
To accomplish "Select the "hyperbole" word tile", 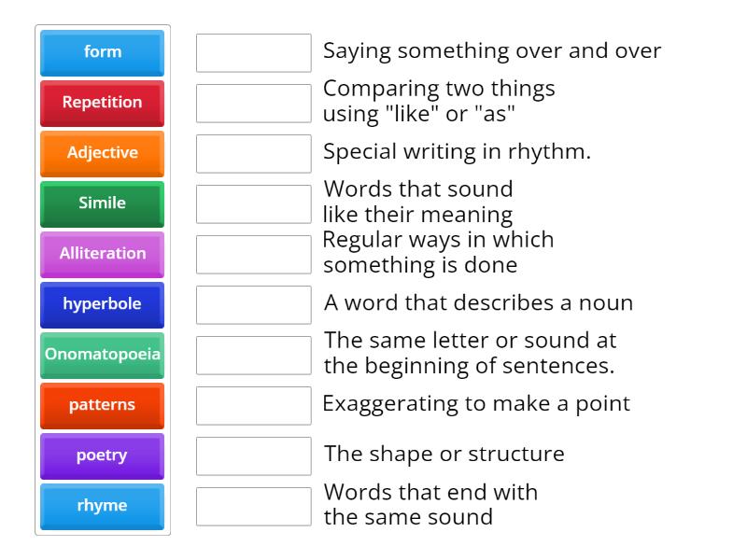I will (x=102, y=304).
